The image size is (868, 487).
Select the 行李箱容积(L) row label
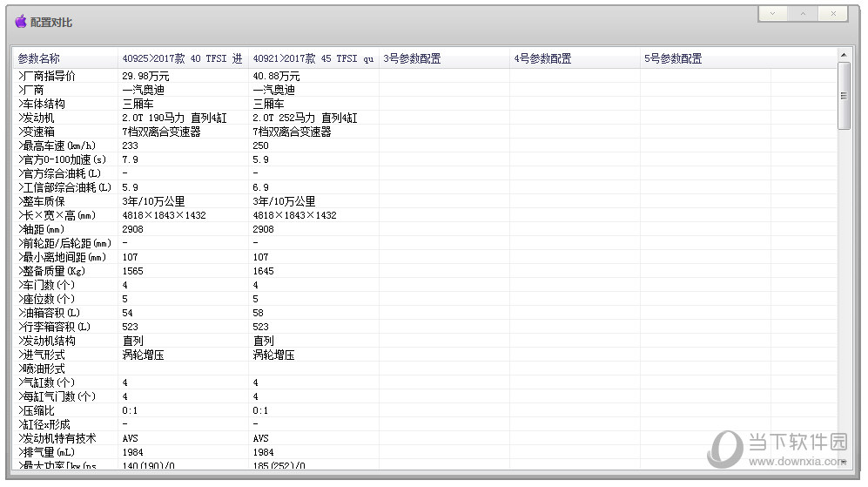click(54, 327)
